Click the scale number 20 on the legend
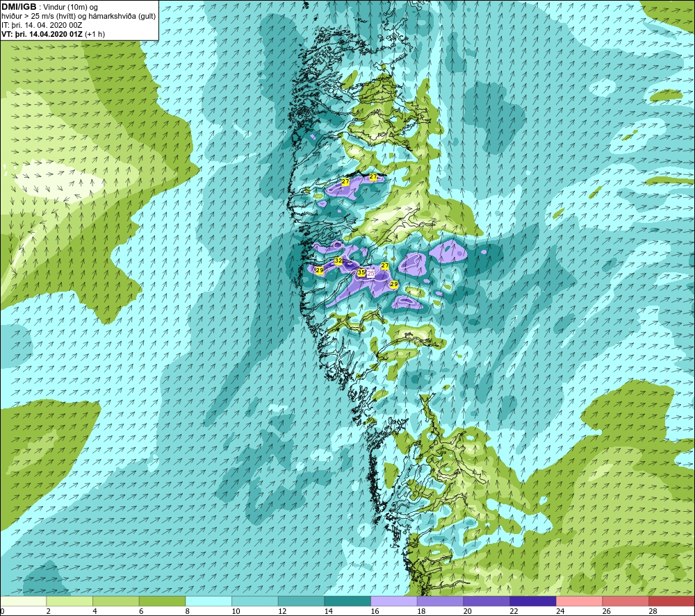The image size is (695, 616). tap(467, 611)
